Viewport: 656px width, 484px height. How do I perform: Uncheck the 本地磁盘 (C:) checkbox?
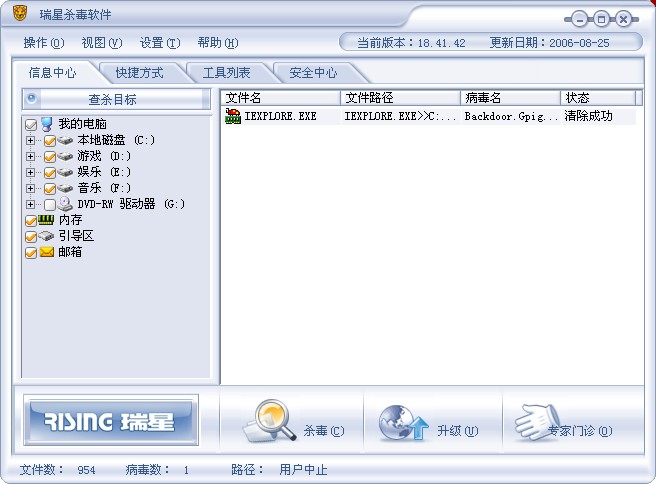coord(50,141)
